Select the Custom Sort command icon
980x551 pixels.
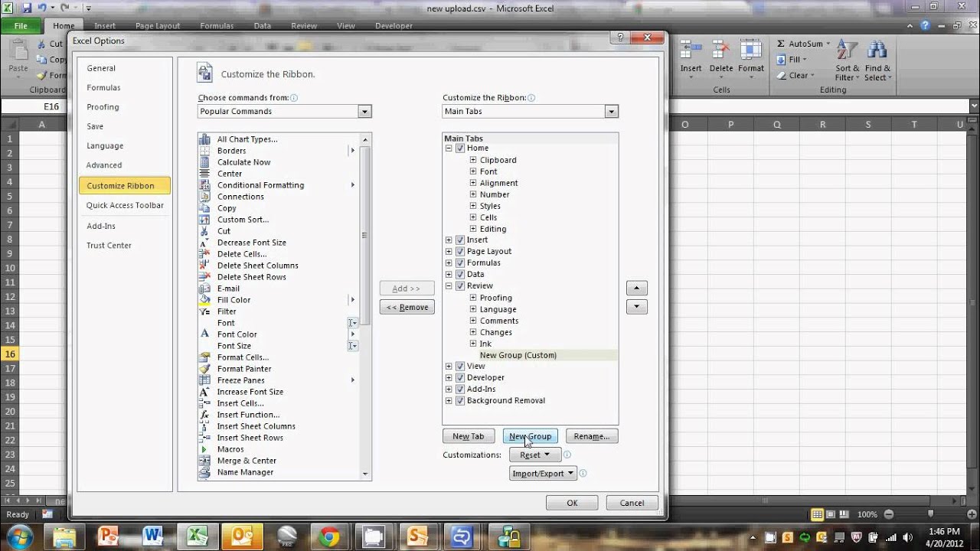(x=204, y=220)
